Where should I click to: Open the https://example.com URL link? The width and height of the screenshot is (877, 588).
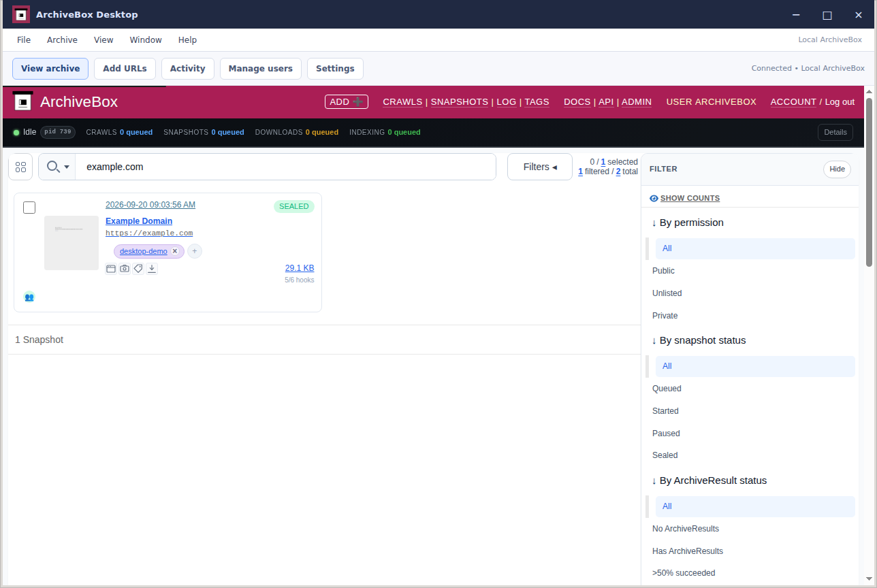coord(149,233)
